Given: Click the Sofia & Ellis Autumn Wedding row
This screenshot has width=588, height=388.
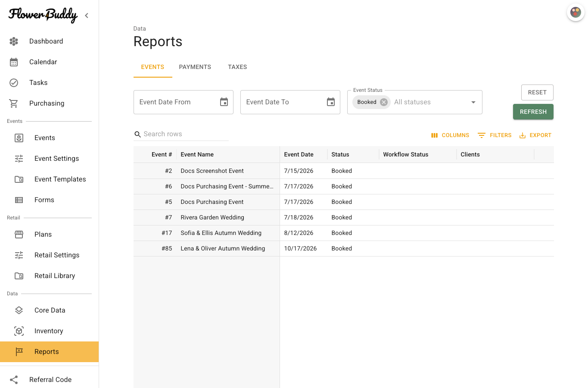Looking at the screenshot, I should click(344, 233).
